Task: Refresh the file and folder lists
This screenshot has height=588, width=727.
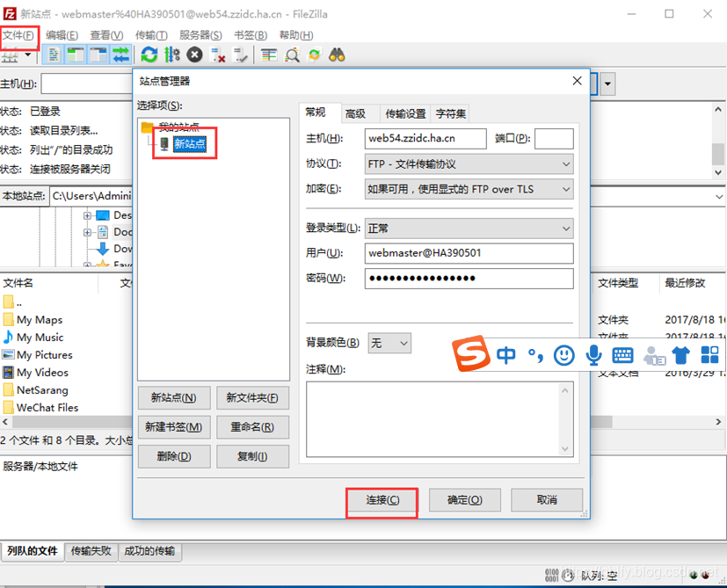Action: coord(149,55)
